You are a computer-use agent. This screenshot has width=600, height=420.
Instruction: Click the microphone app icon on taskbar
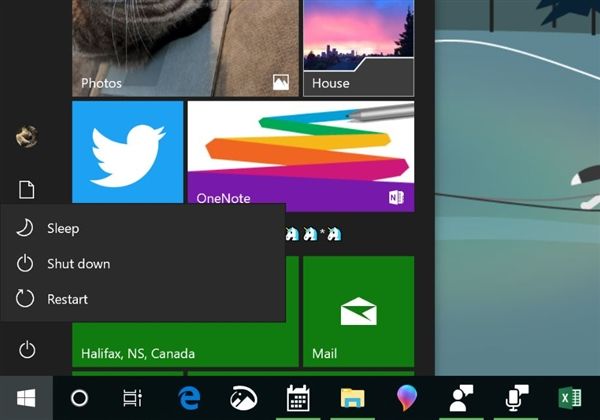pos(515,398)
